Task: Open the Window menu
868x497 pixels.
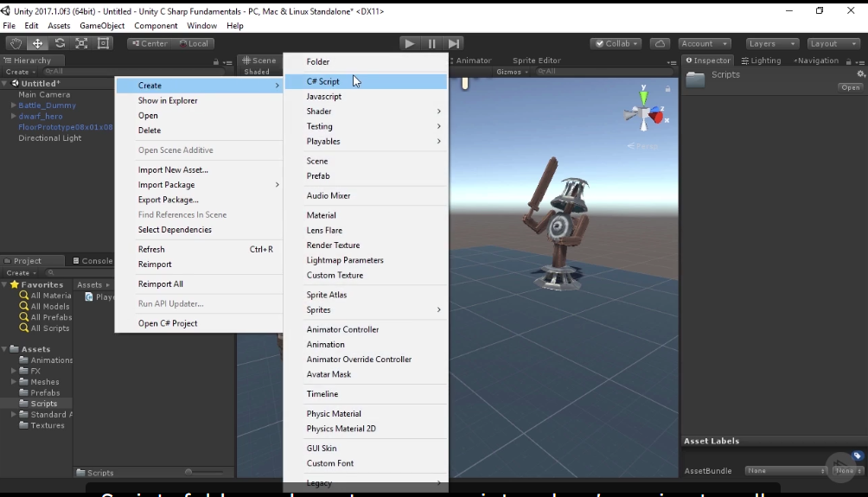Action: (x=201, y=25)
